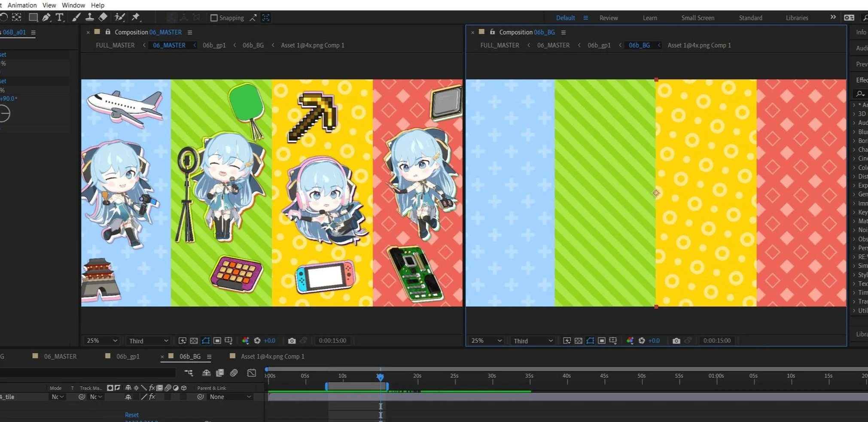Toggle transparency grid in 06_MASTER viewer
This screenshot has height=422, width=868.
[194, 340]
